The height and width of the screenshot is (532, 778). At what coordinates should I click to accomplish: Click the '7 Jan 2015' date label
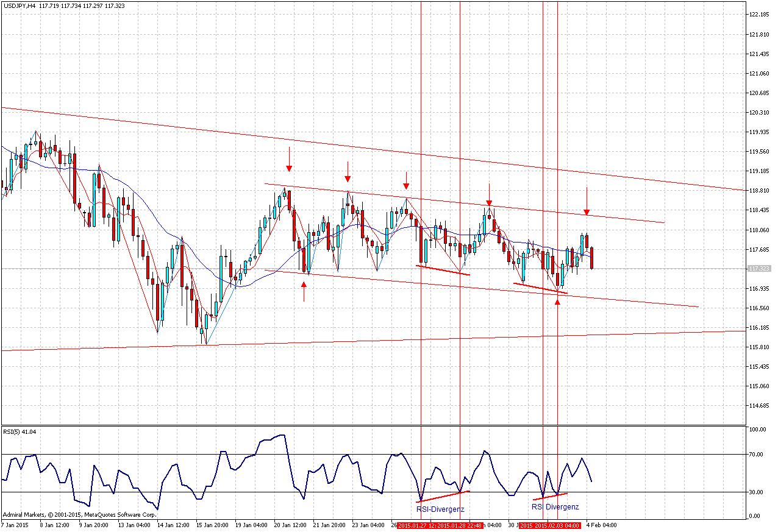[x=15, y=525]
